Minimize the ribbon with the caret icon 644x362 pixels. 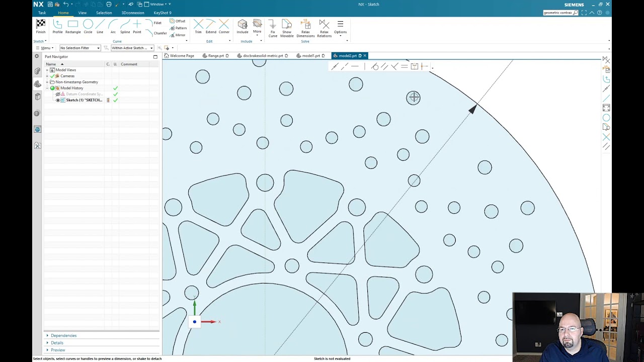[x=592, y=13]
